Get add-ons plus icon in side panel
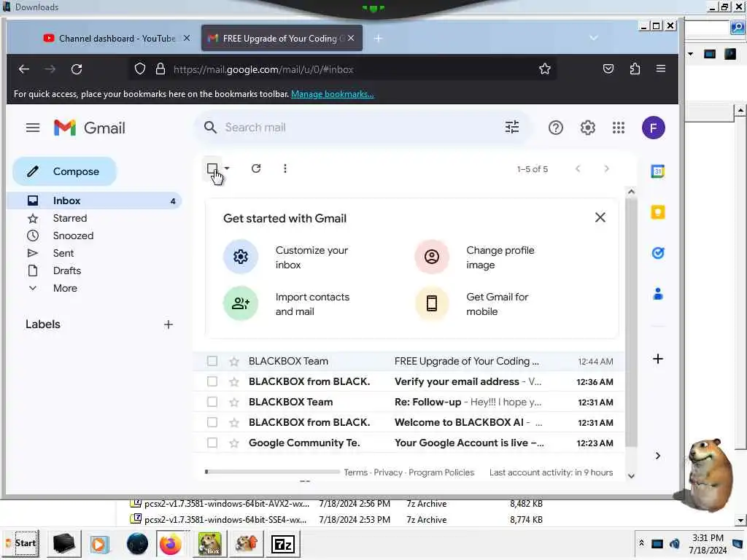This screenshot has width=747, height=560. (x=657, y=359)
